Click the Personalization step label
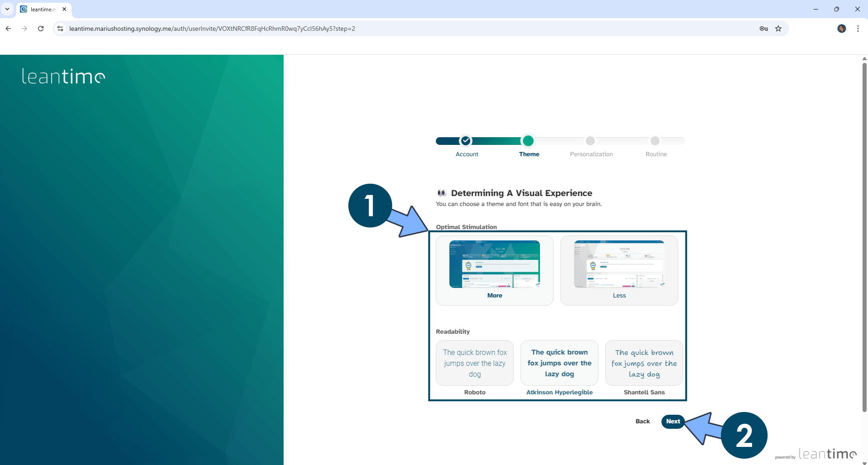 click(x=591, y=154)
